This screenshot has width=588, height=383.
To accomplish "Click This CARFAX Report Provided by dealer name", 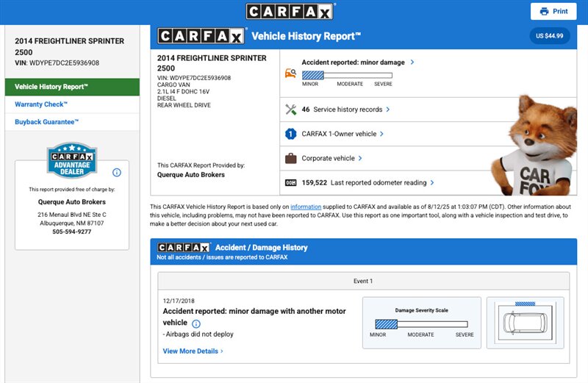I will click(191, 175).
